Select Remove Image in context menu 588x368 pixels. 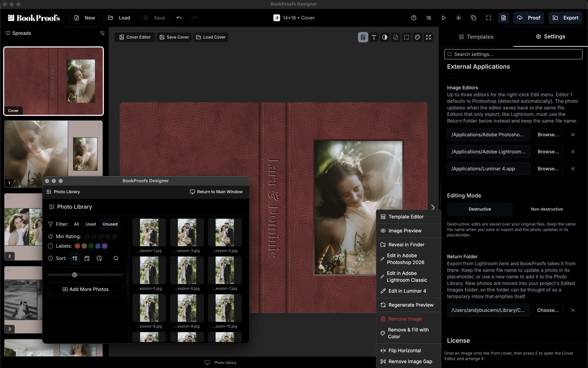pos(408,319)
